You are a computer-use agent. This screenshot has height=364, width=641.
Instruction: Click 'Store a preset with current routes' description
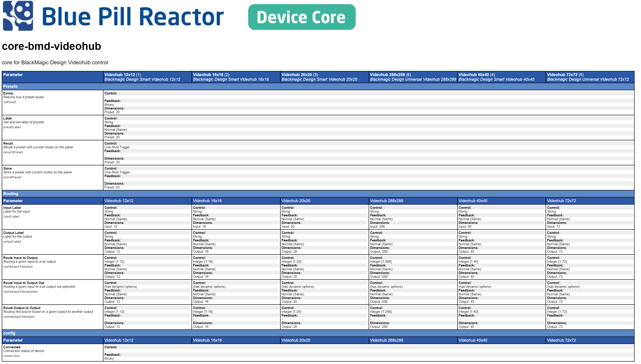click(x=38, y=172)
